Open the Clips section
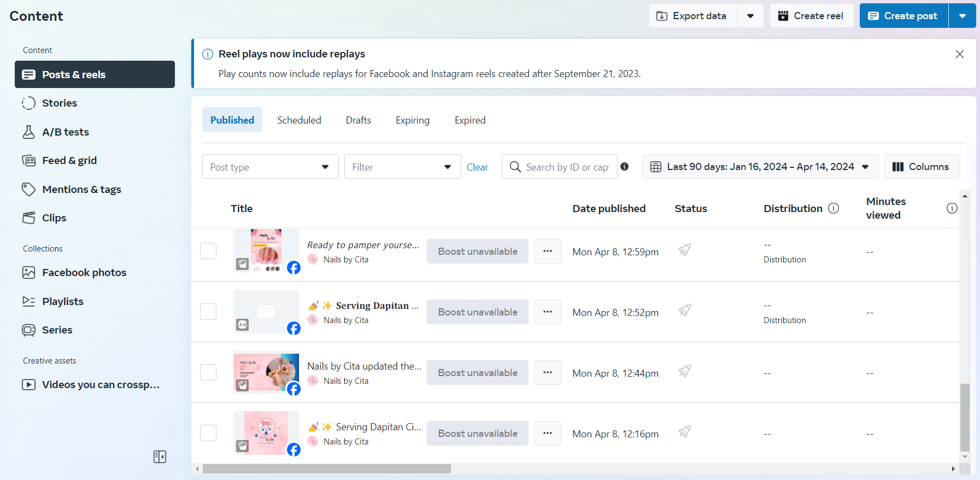Screen dimensions: 980x480 point(54,218)
